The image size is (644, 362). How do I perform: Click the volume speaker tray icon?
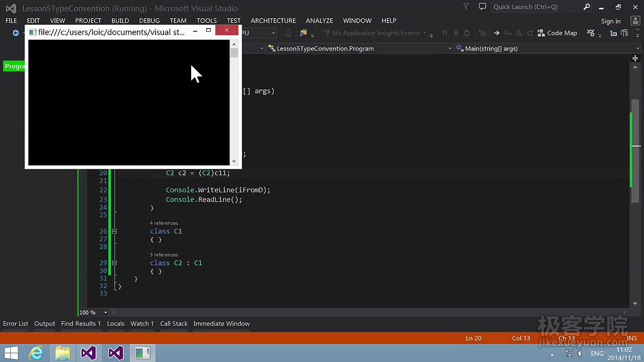tap(580, 353)
